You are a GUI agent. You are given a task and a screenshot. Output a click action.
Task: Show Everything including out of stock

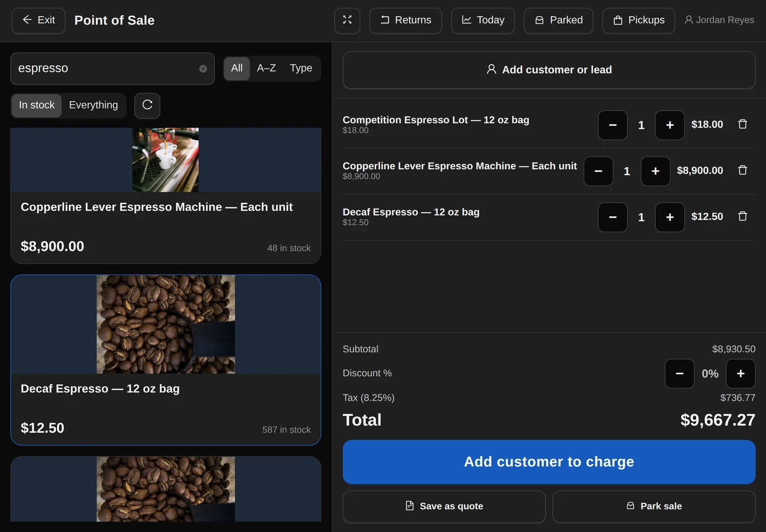click(94, 105)
